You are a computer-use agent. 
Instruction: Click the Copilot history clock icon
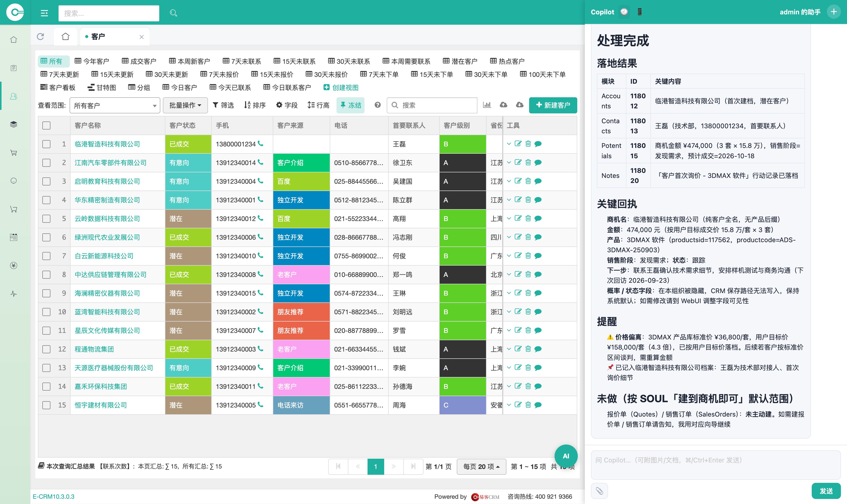coord(624,12)
